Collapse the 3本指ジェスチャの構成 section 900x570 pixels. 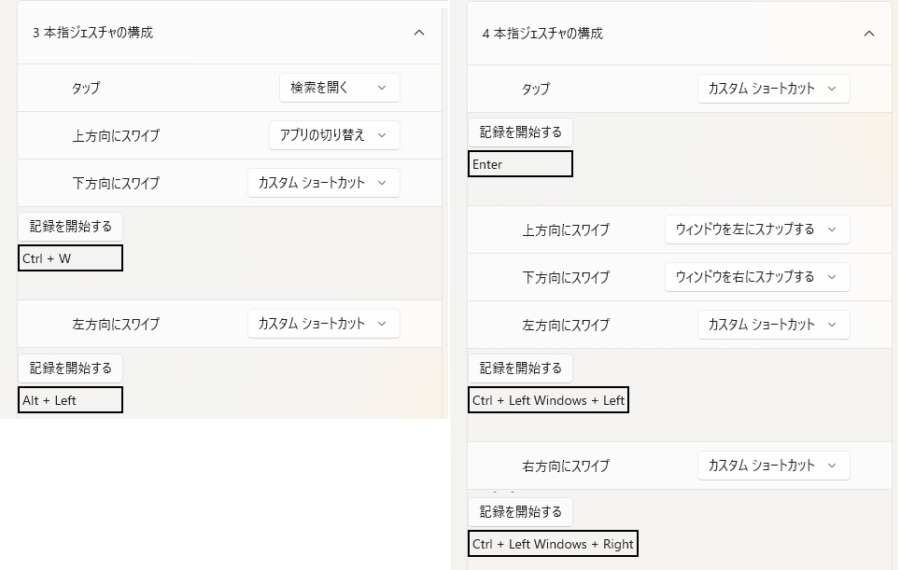tap(418, 34)
